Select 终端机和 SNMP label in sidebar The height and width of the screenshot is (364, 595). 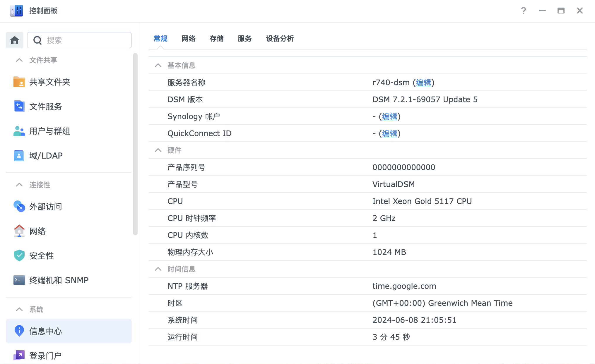click(x=59, y=280)
